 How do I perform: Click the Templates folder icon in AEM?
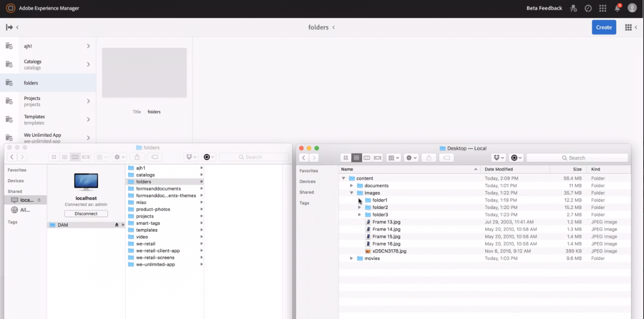click(9, 119)
